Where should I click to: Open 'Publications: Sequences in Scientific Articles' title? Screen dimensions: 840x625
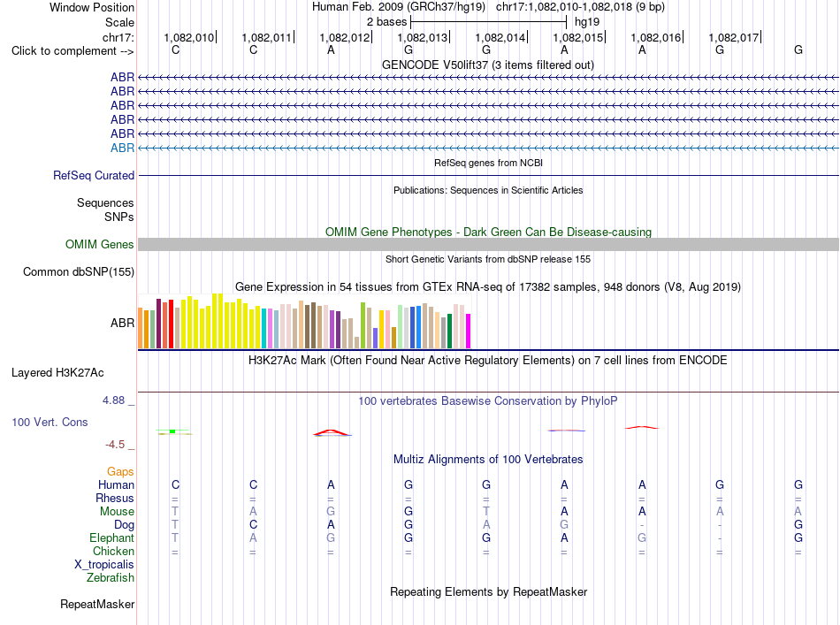(x=488, y=190)
